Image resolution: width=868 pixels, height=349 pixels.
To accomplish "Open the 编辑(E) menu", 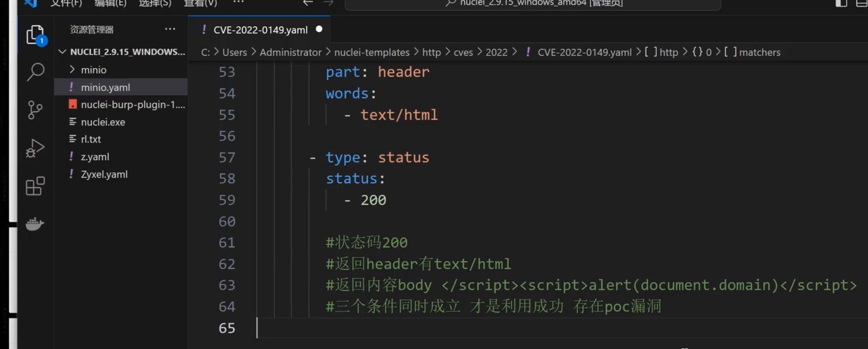I will (110, 3).
